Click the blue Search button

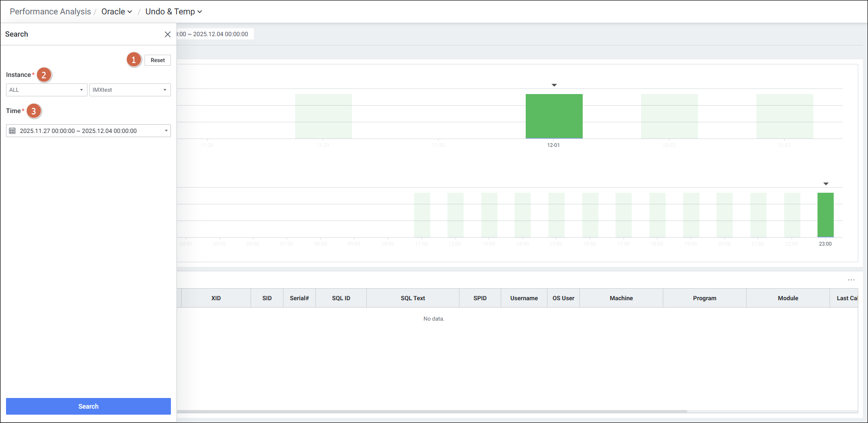(88, 406)
